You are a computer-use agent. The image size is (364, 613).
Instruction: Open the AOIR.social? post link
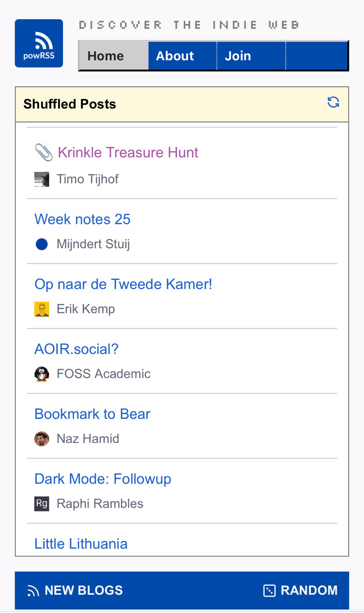point(77,349)
